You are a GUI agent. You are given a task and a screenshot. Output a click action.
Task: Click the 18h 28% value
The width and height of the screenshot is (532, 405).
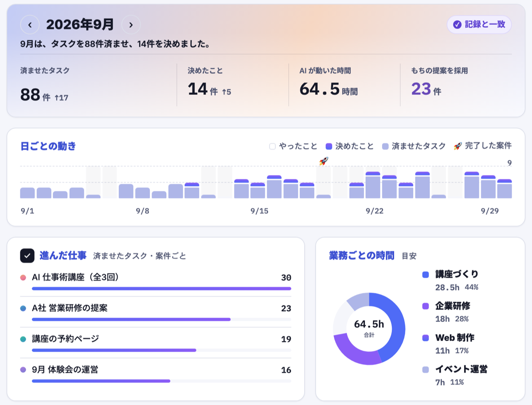[x=452, y=319]
